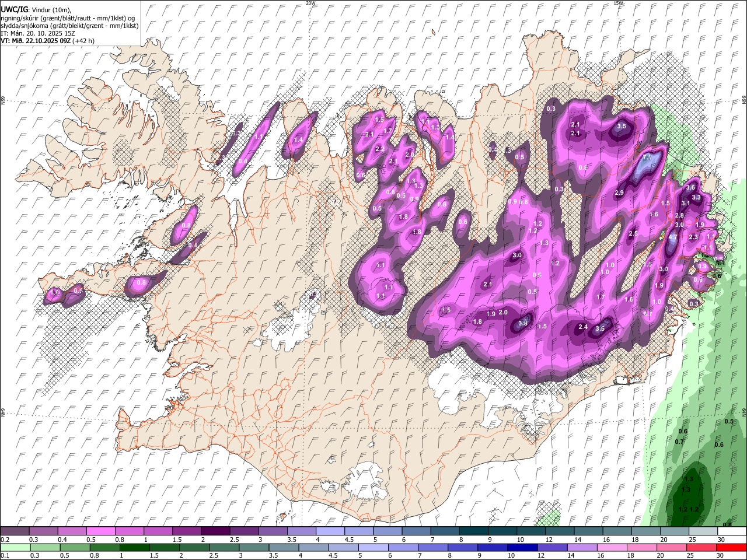The image size is (747, 560).
Task: Click the '2.9' snowfall value on map
Action: 620,193
